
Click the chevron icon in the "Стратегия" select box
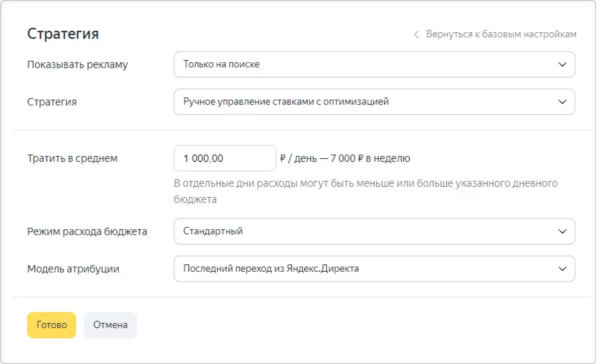[x=562, y=102]
